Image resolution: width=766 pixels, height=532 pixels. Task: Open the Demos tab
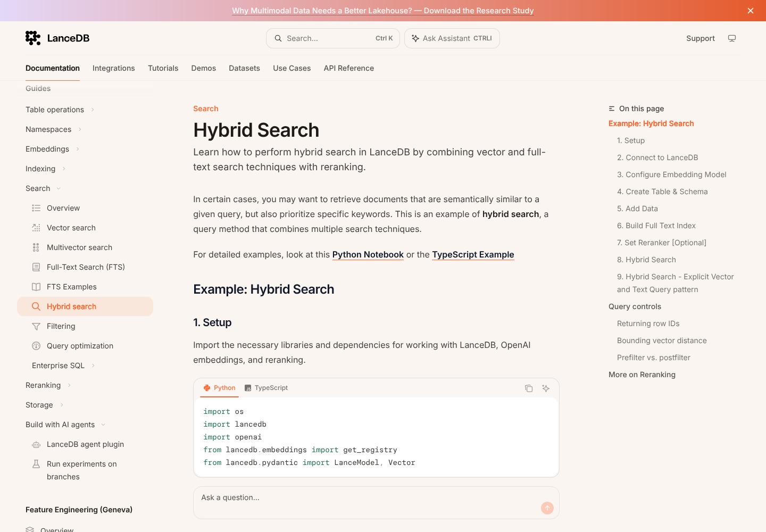[204, 68]
